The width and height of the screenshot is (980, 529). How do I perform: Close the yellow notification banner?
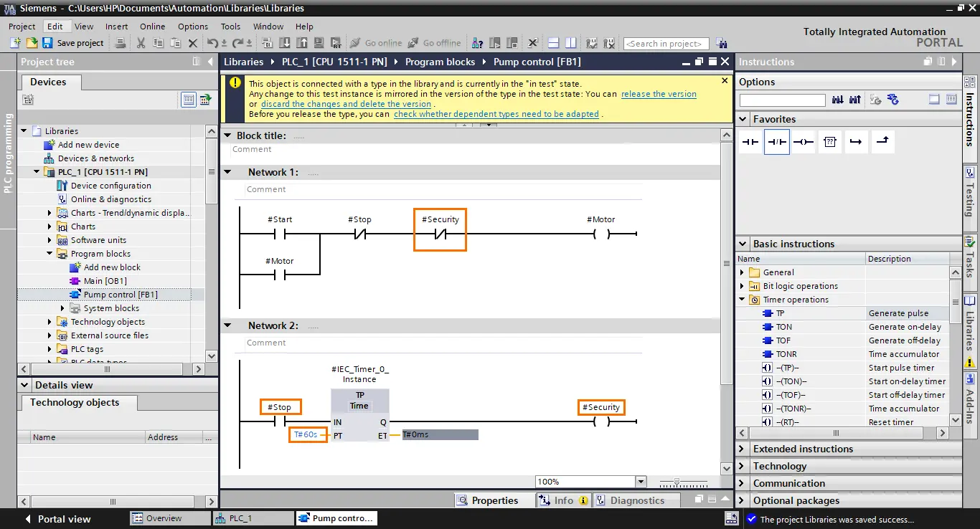pos(725,81)
